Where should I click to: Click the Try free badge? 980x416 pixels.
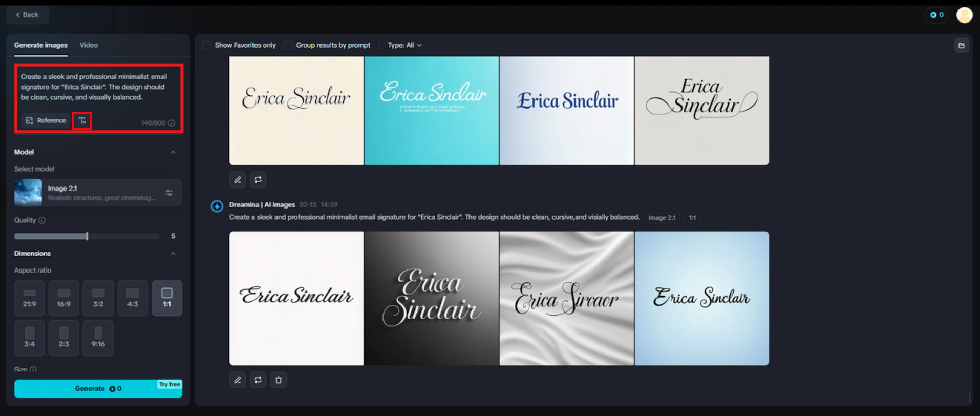click(169, 384)
